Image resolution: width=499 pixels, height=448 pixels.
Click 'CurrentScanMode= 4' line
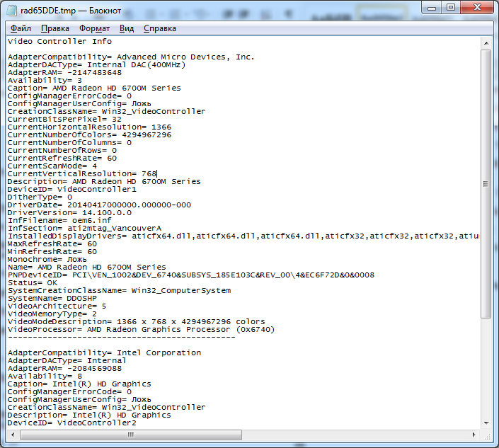click(x=52, y=166)
